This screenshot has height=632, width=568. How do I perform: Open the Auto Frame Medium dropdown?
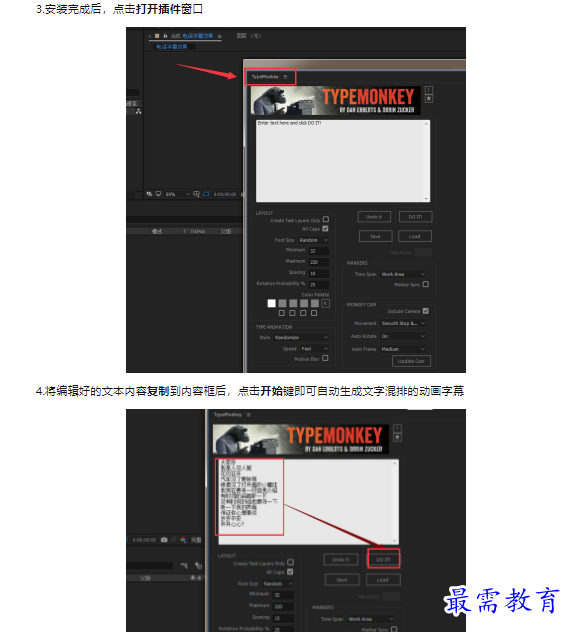(x=403, y=349)
